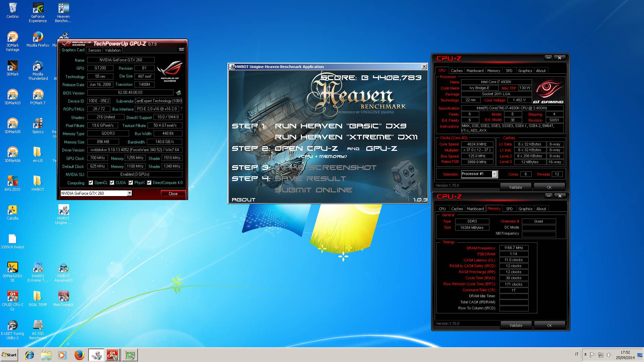Switch to the Validation tab in GPU-Z
The height and width of the screenshot is (362, 644).
(x=113, y=50)
